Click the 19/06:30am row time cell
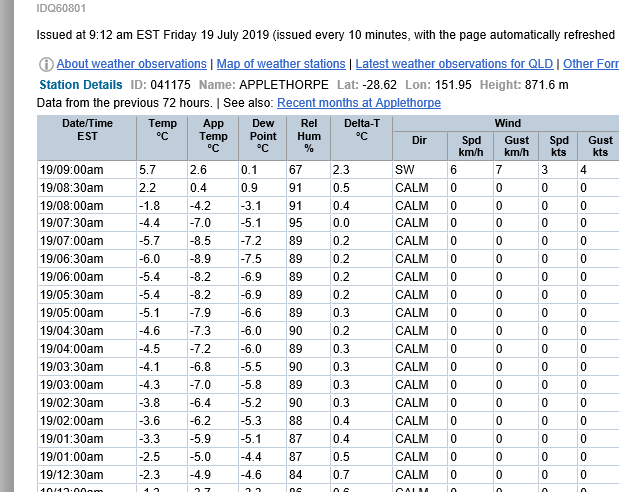This screenshot has width=619, height=492. 72,259
